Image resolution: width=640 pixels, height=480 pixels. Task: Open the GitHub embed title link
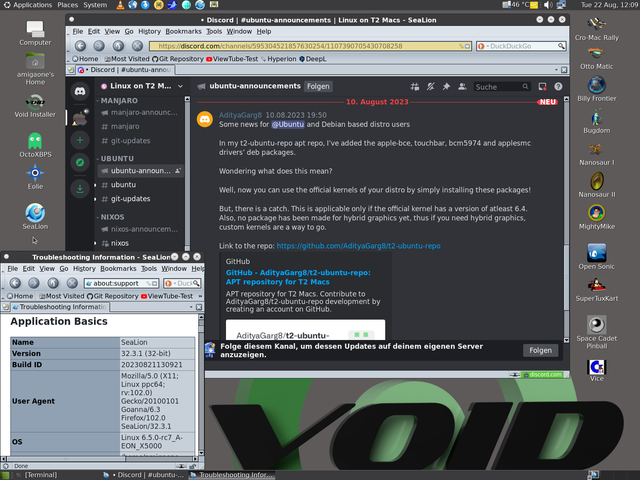298,277
